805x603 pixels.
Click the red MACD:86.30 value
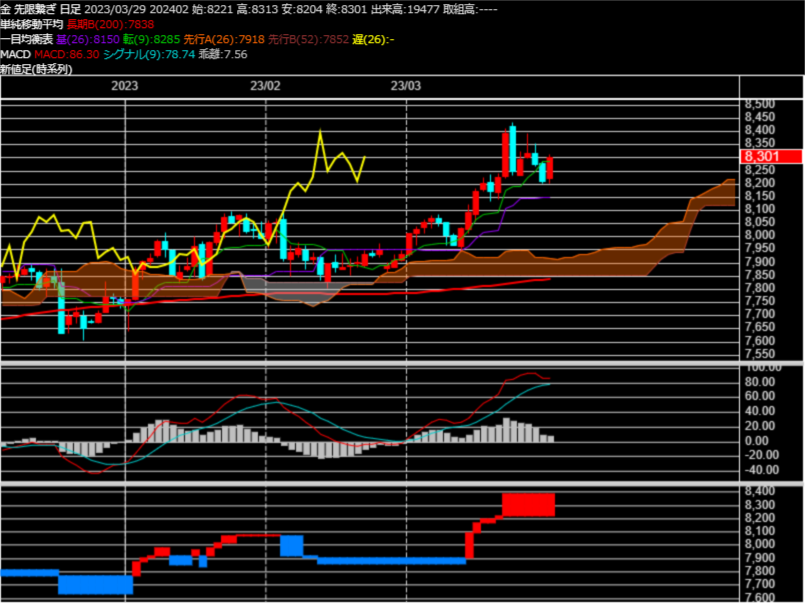click(x=67, y=54)
